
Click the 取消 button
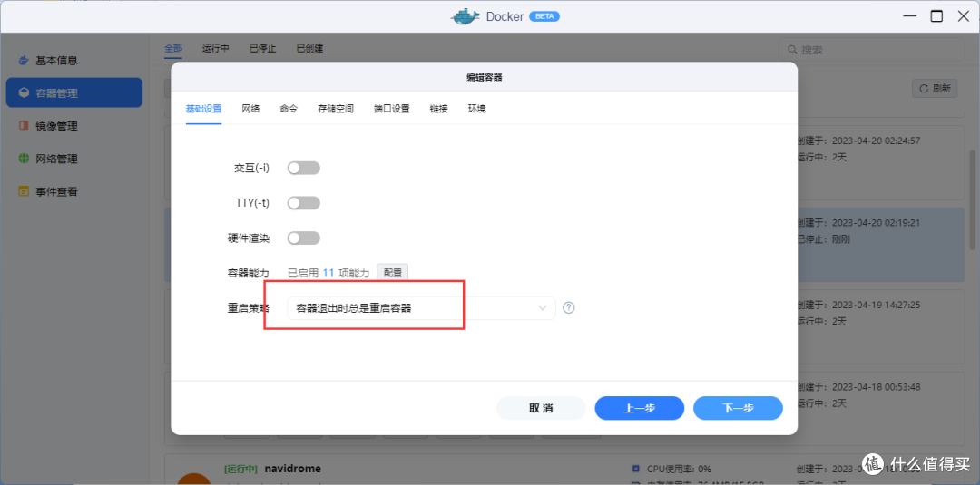[x=541, y=408]
